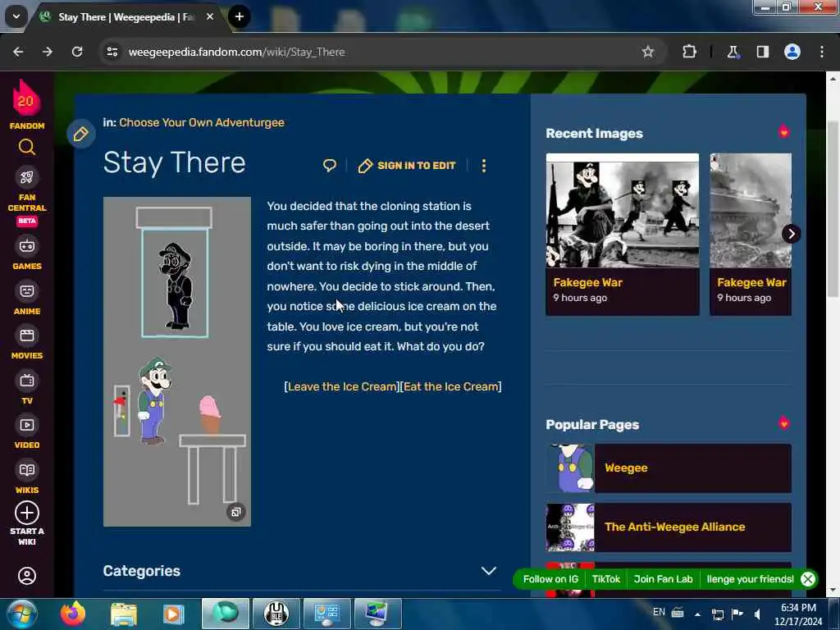This screenshot has width=840, height=630.
Task: Advance Recent Images with the next arrow
Action: [792, 234]
